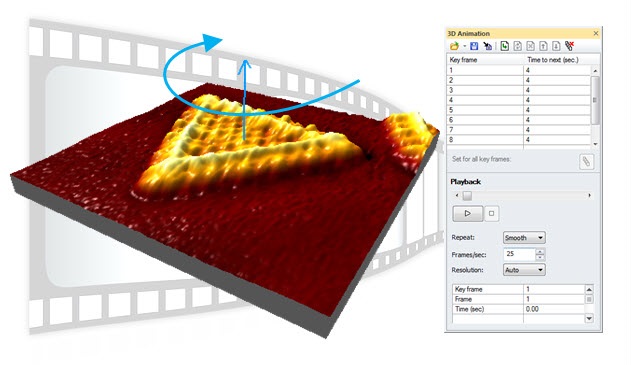The height and width of the screenshot is (365, 631).
Task: Play the 3D animation
Action: (x=468, y=213)
